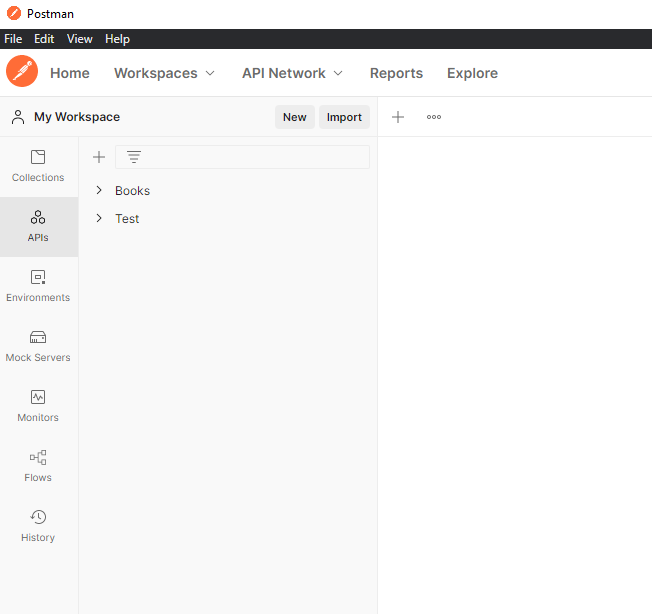This screenshot has height=614, width=652.
Task: Open the API Network dropdown
Action: point(293,73)
